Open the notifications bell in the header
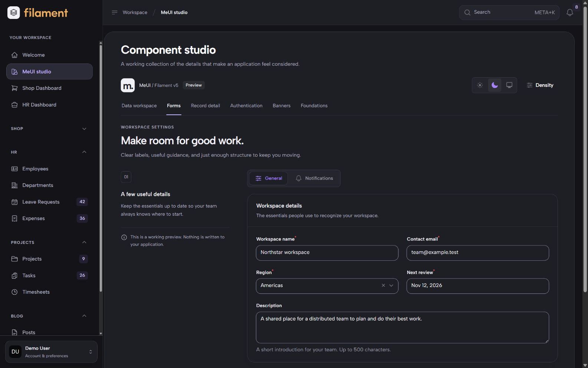Image resolution: width=588 pixels, height=368 pixels. click(570, 13)
